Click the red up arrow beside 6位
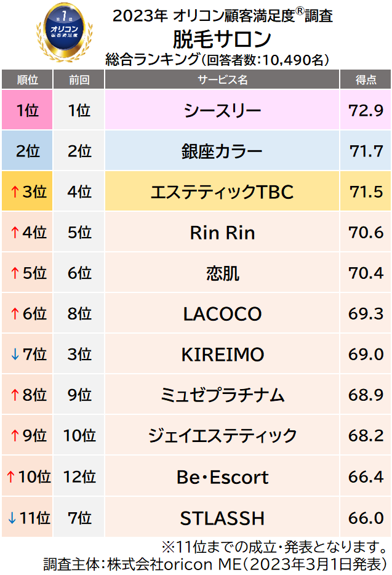The height and width of the screenshot is (575, 392). tap(14, 314)
